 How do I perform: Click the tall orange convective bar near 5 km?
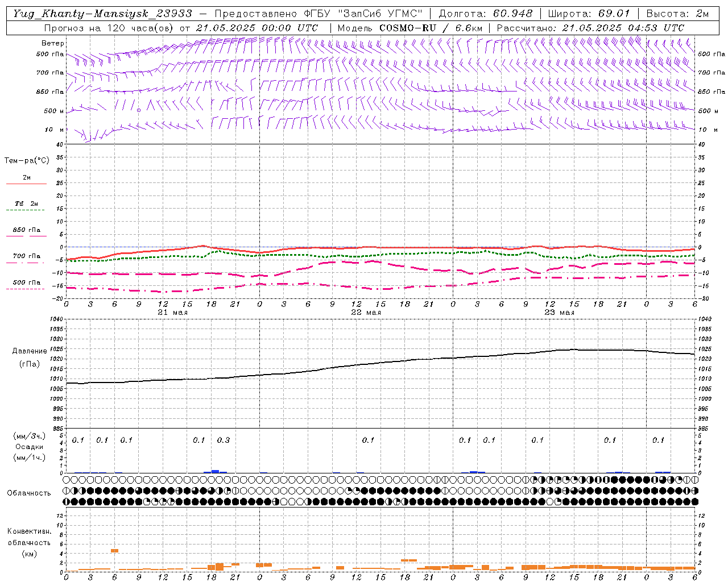114,550
